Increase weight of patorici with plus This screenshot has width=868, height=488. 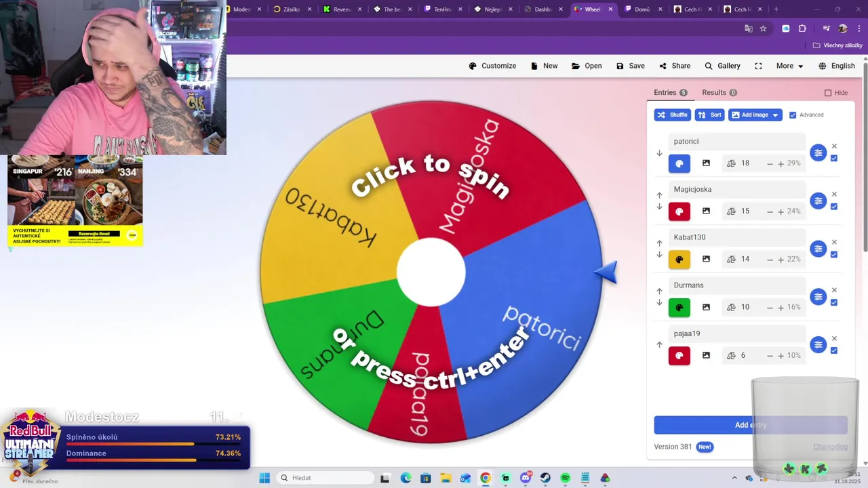[x=781, y=164]
